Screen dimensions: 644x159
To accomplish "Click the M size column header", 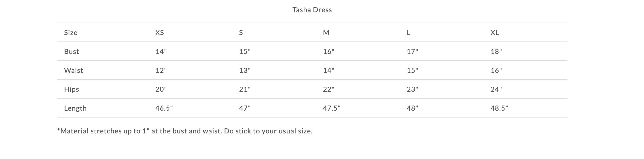I will click(x=326, y=32).
